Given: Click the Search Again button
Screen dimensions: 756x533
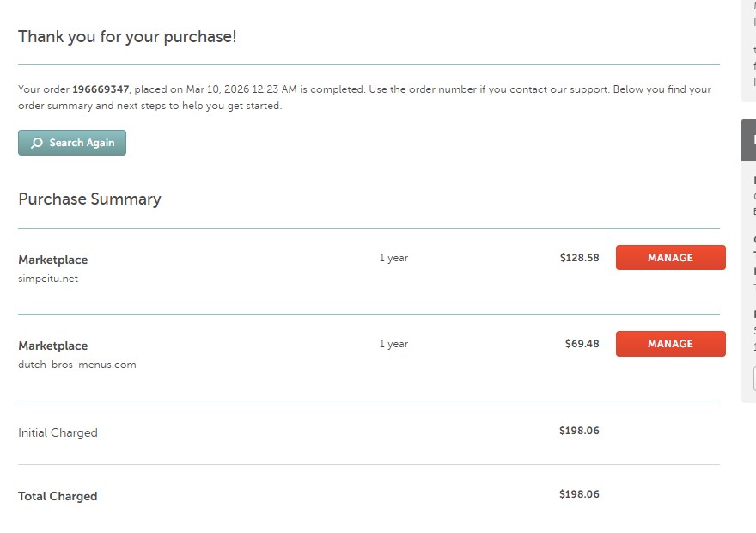Looking at the screenshot, I should (x=72, y=143).
